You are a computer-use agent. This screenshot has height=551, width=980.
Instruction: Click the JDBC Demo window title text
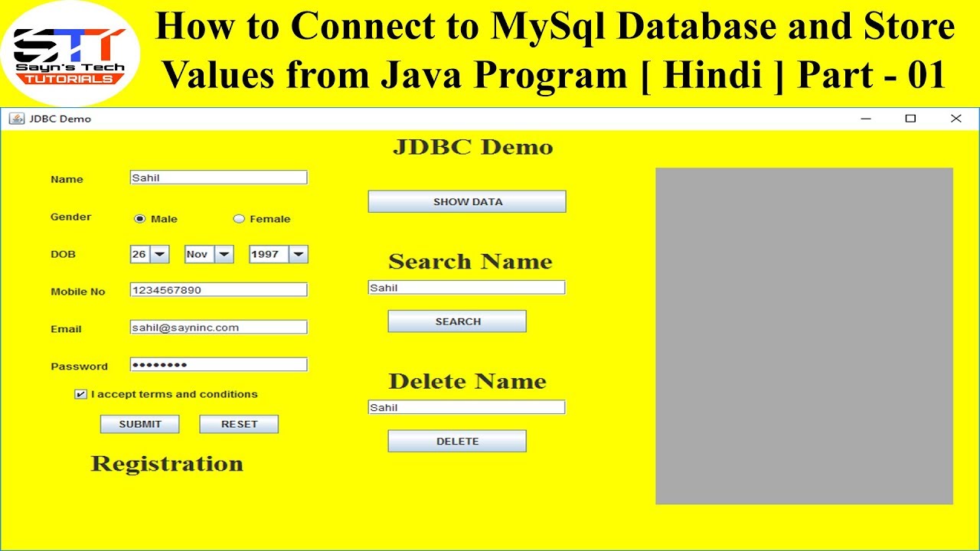[60, 119]
